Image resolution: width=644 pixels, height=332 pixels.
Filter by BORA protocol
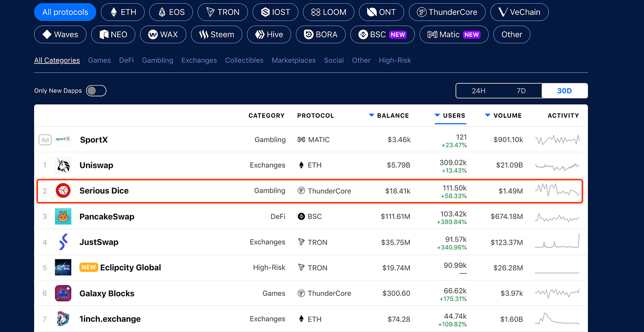tap(321, 34)
